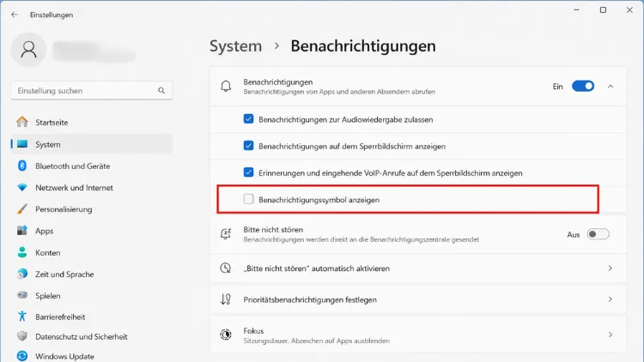644x362 pixels.
Task: Click the Datenschutz shield icon
Action: click(x=22, y=336)
